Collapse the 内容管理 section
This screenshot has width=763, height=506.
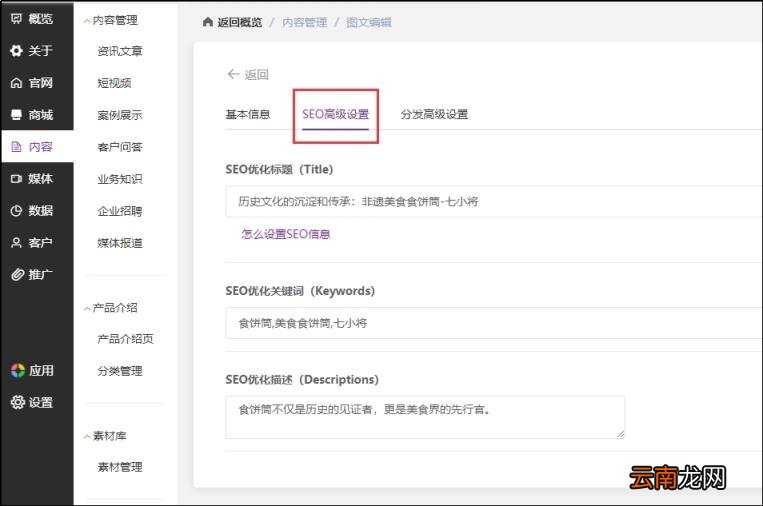tap(87, 21)
